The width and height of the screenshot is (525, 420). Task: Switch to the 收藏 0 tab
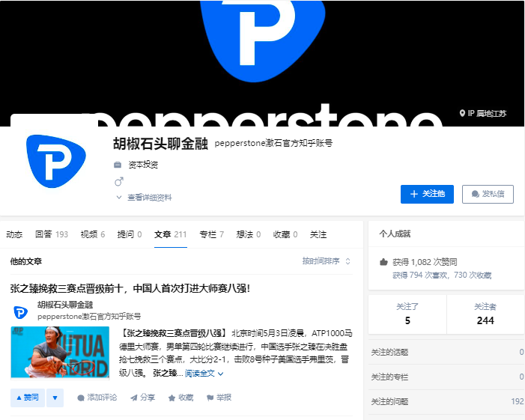pos(285,234)
